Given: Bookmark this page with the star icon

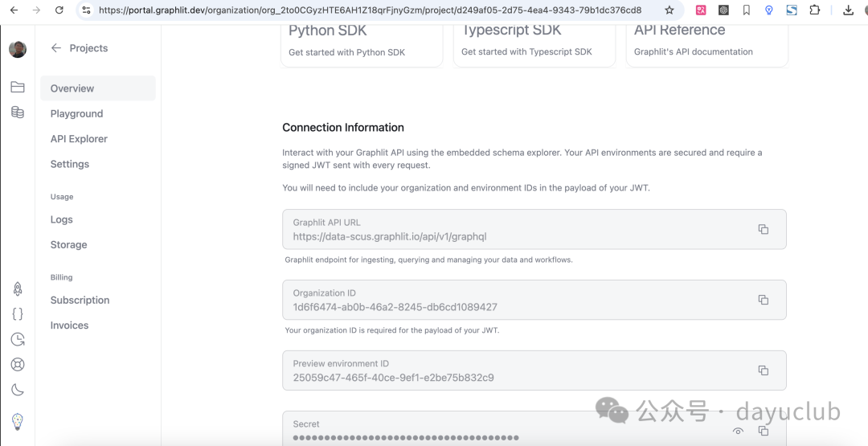Looking at the screenshot, I should (669, 10).
